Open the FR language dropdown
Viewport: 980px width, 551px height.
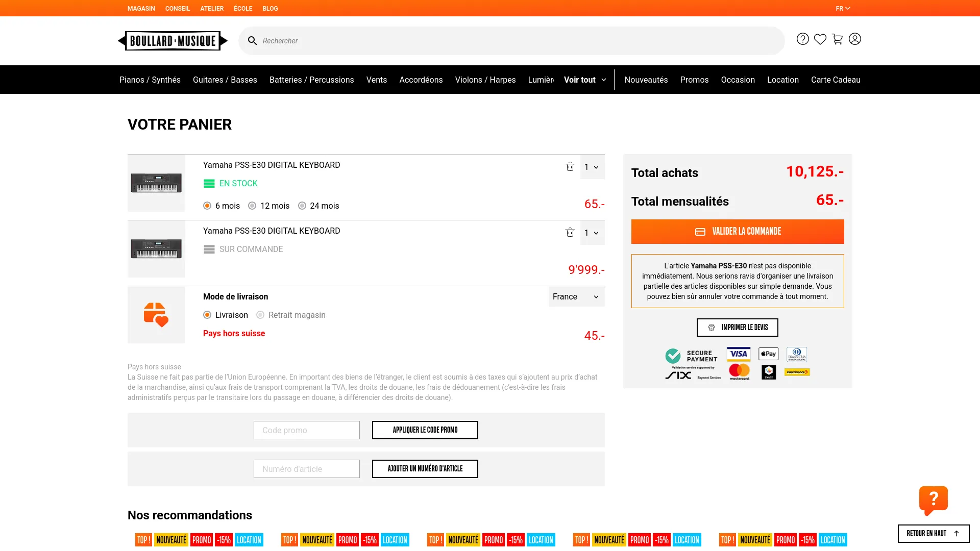tap(843, 9)
